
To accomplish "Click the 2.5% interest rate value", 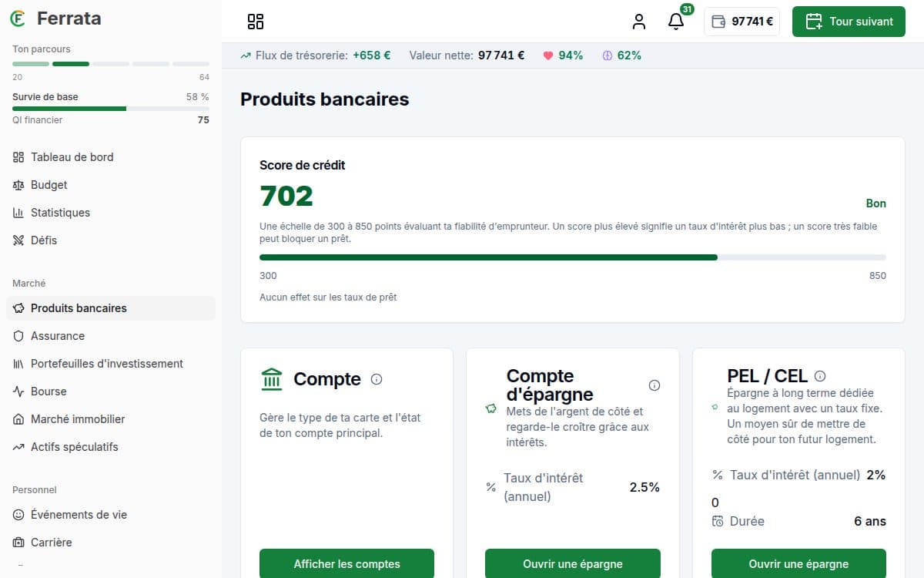I will click(x=644, y=487).
